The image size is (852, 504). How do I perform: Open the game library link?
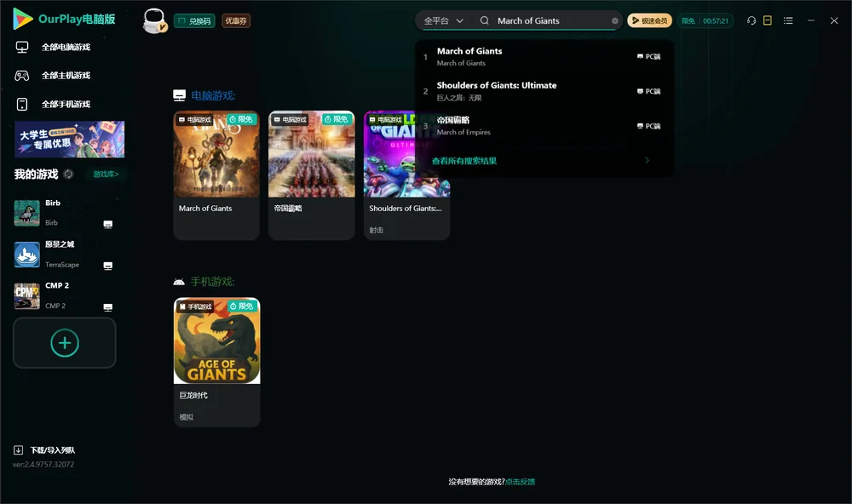(x=106, y=175)
